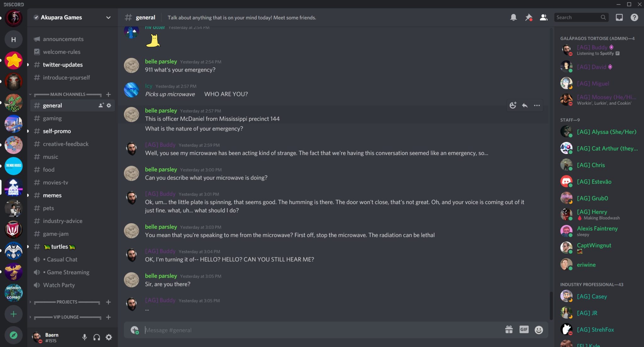
Task: Open notifications bell icon top right
Action: pos(513,18)
